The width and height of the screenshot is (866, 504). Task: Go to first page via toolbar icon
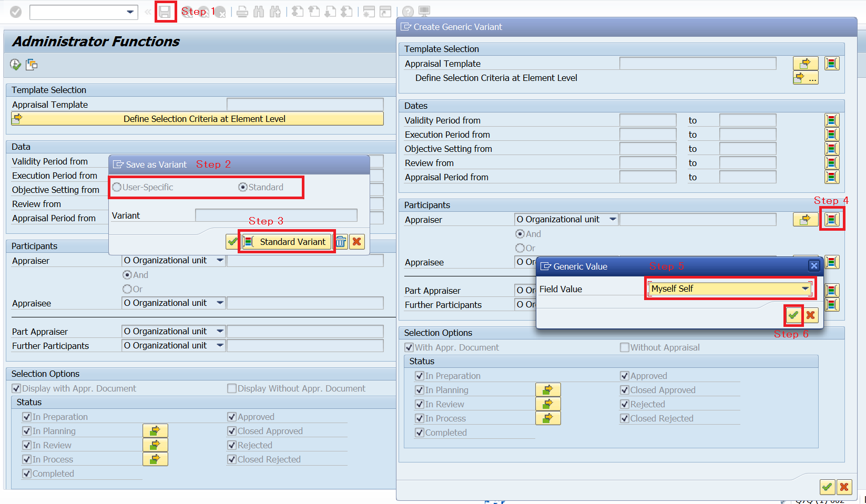(298, 12)
